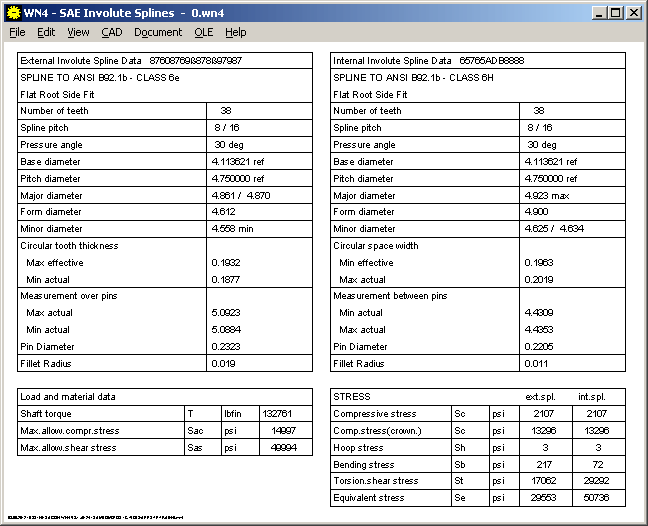Image resolution: width=648 pixels, height=526 pixels.
Task: Open the View menu
Action: pos(78,32)
